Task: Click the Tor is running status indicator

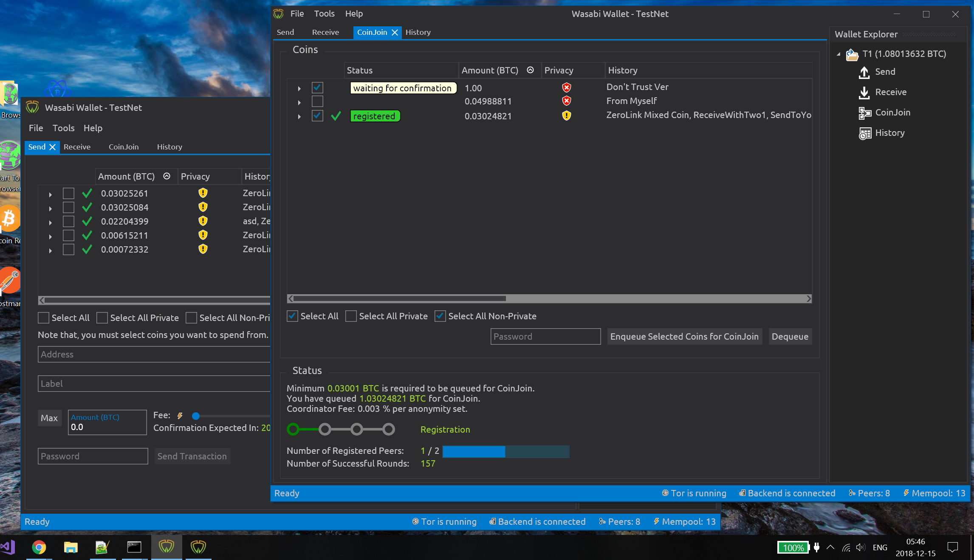Action: pos(695,493)
